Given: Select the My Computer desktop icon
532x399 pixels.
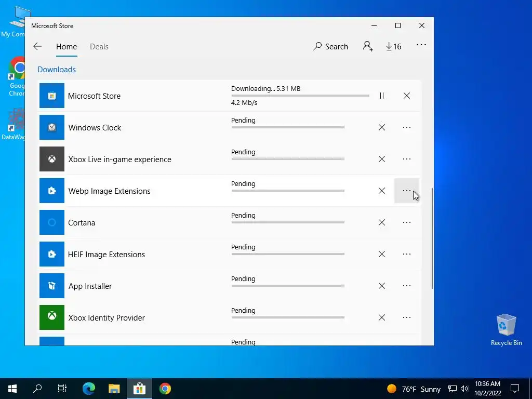Looking at the screenshot, I should click(x=14, y=21).
